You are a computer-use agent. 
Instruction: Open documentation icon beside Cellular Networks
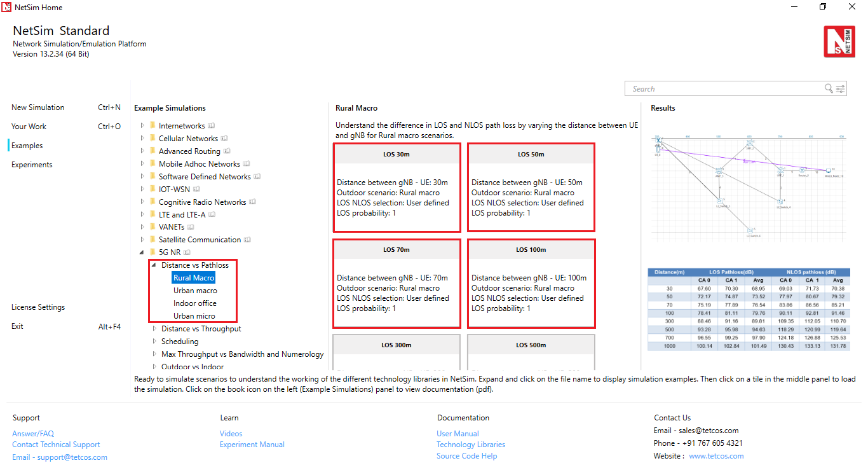tap(224, 139)
